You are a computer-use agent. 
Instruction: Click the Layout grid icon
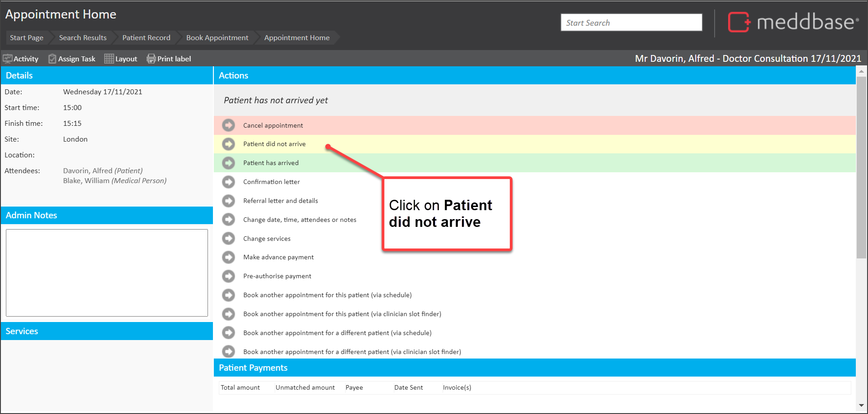[x=109, y=59]
